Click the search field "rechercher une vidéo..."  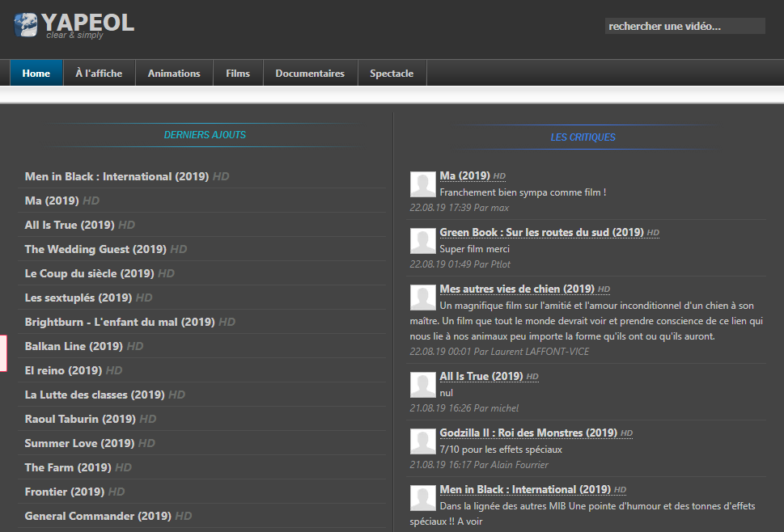tap(685, 26)
